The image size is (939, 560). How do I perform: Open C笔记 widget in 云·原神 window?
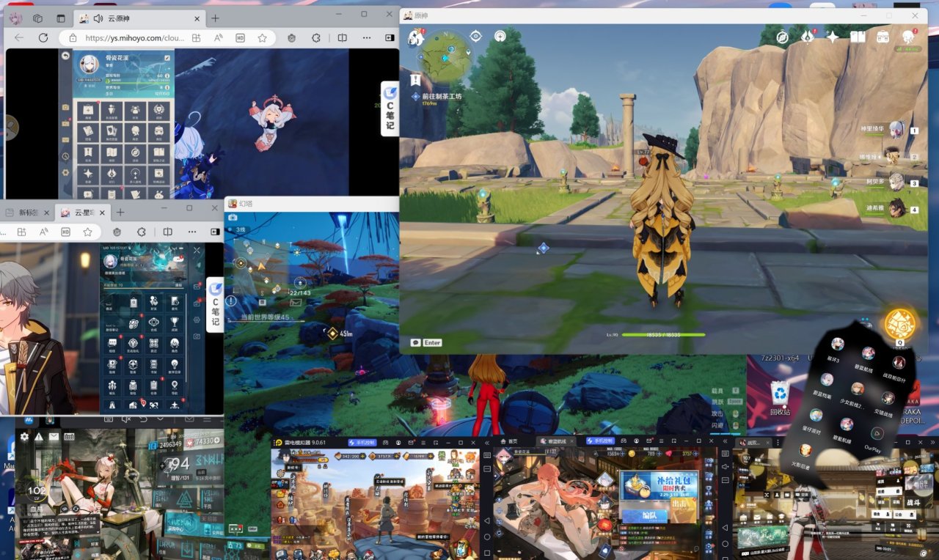390,109
